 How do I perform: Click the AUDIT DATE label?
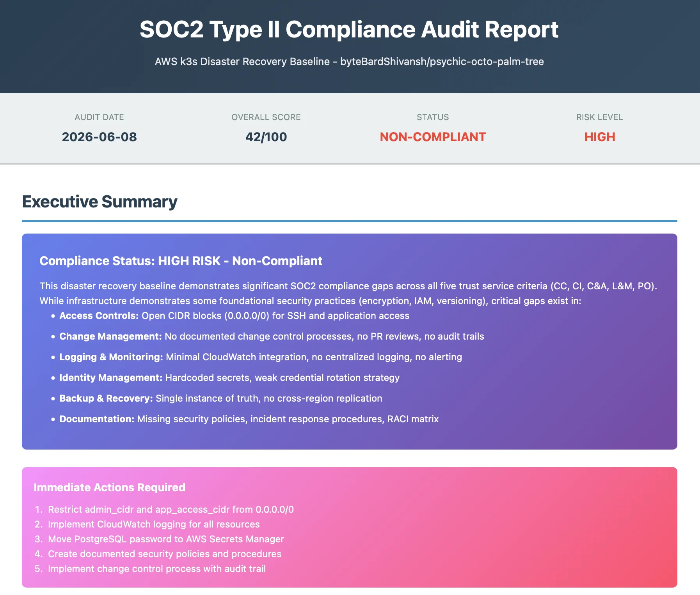(x=99, y=117)
